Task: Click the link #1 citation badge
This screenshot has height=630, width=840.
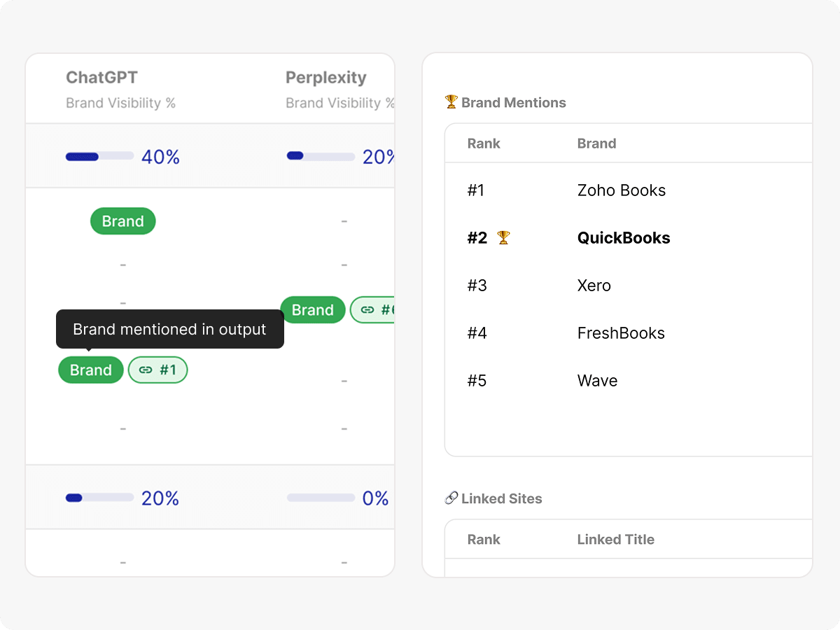Action: coord(157,370)
